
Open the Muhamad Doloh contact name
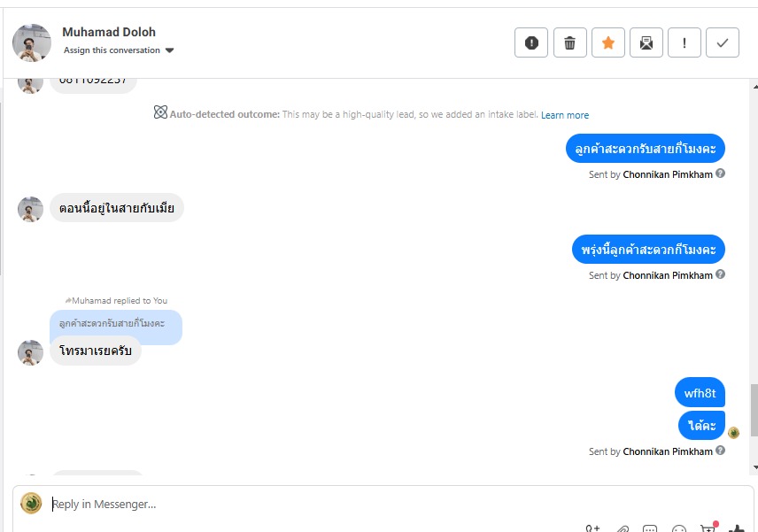click(109, 32)
